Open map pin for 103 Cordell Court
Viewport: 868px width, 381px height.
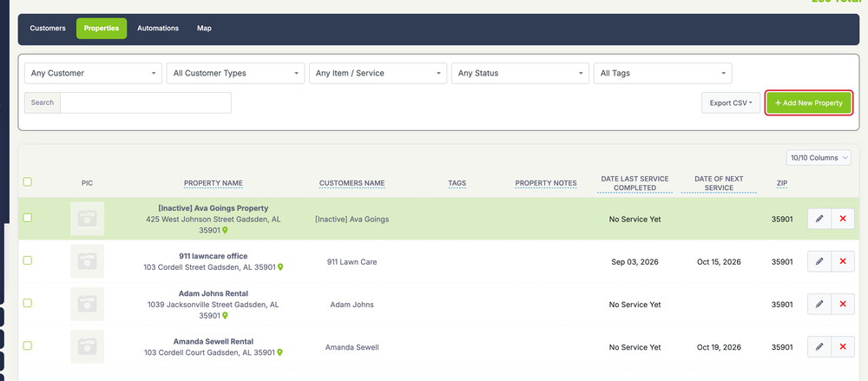[280, 352]
